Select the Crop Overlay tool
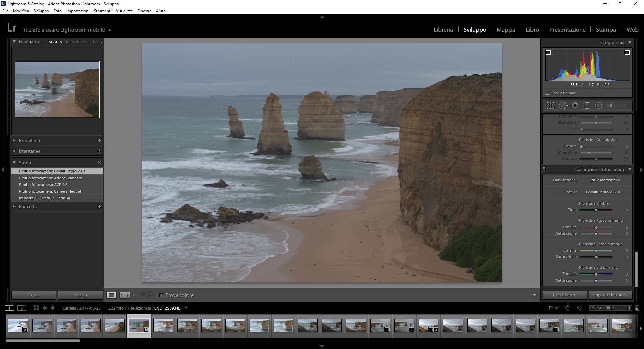Viewport: 644px width, 349px height. click(x=550, y=106)
